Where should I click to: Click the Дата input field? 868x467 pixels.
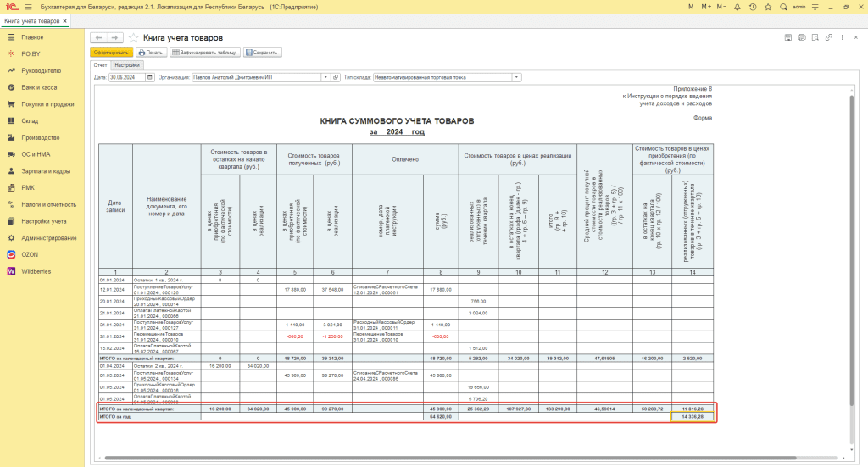(x=127, y=77)
